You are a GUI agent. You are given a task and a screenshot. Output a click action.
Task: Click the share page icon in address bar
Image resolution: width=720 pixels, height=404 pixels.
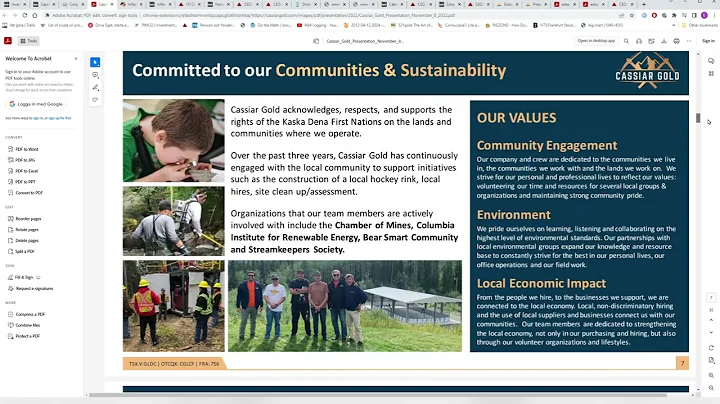coord(622,15)
